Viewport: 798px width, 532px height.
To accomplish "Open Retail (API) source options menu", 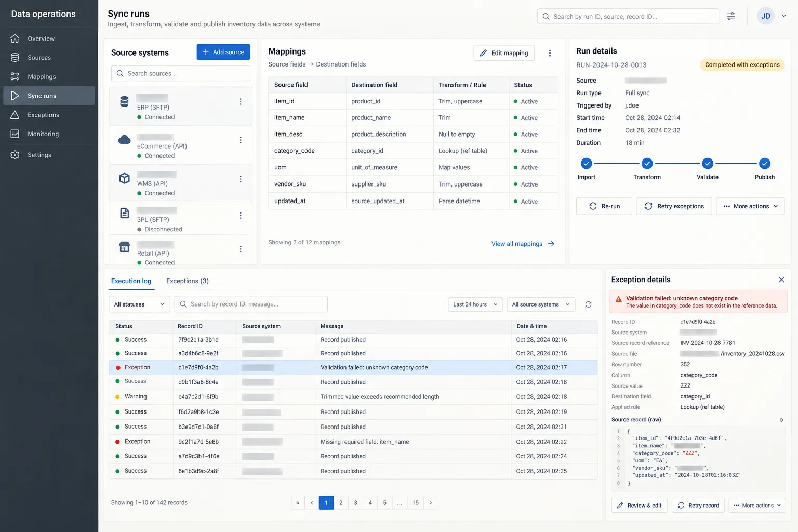I will (241, 249).
